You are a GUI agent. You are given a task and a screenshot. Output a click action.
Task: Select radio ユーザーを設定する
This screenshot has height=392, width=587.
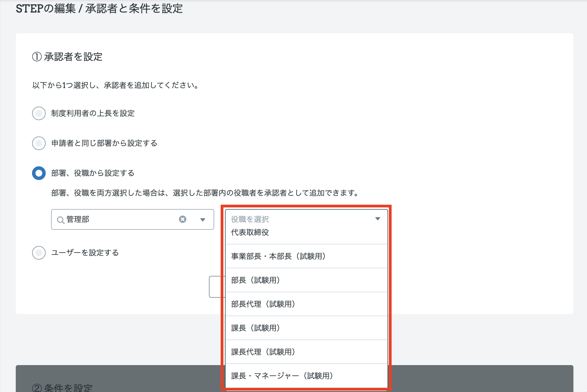(x=39, y=253)
